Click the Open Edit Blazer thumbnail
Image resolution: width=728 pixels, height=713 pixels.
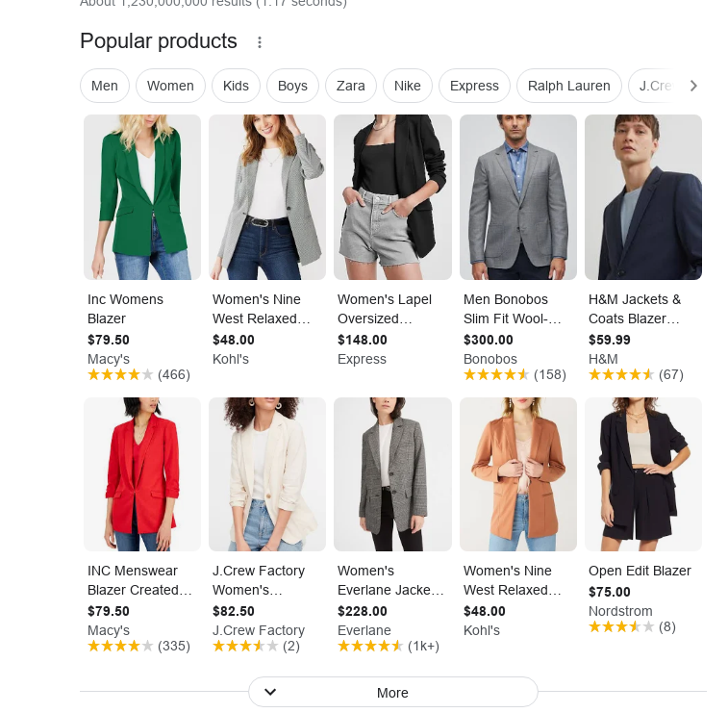pos(642,474)
